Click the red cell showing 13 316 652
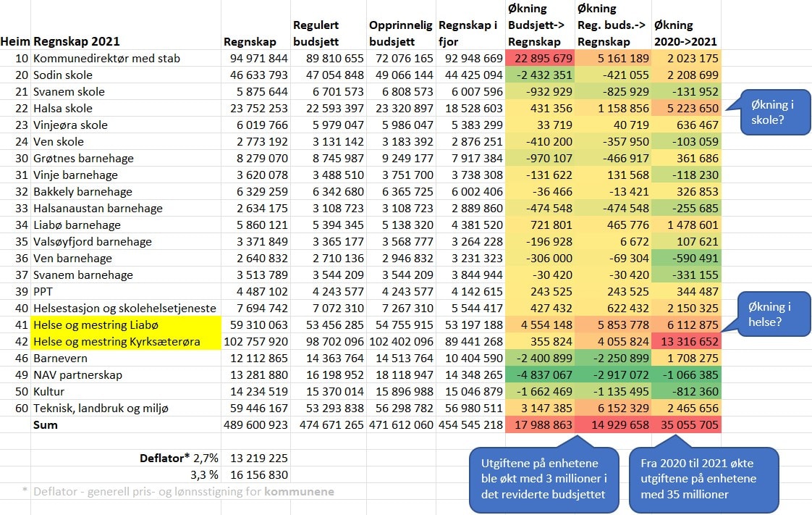 685,342
